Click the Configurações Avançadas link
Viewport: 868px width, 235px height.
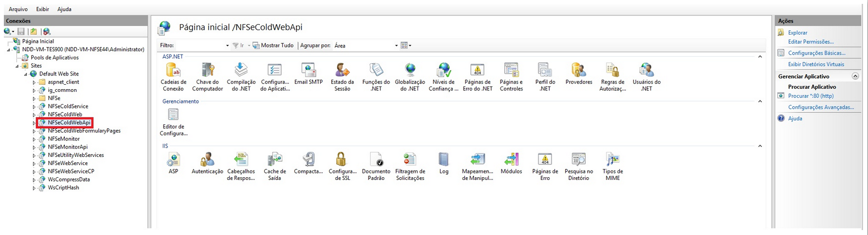click(x=821, y=107)
